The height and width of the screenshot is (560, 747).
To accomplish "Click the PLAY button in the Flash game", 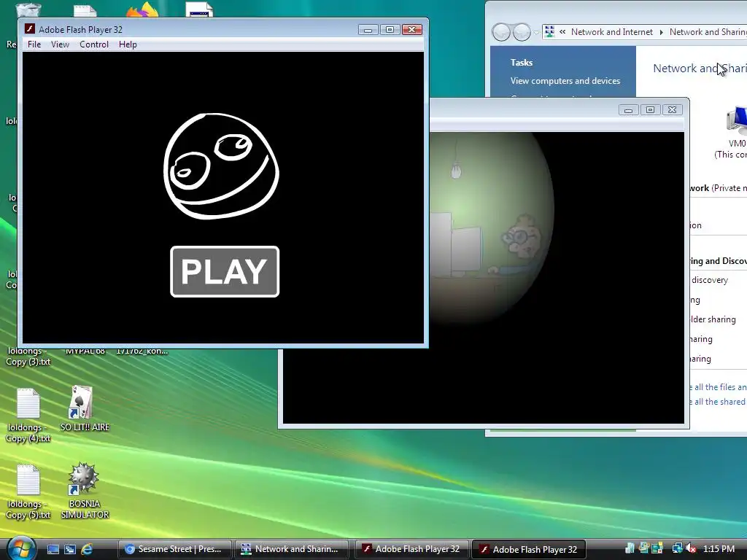I will coord(225,271).
